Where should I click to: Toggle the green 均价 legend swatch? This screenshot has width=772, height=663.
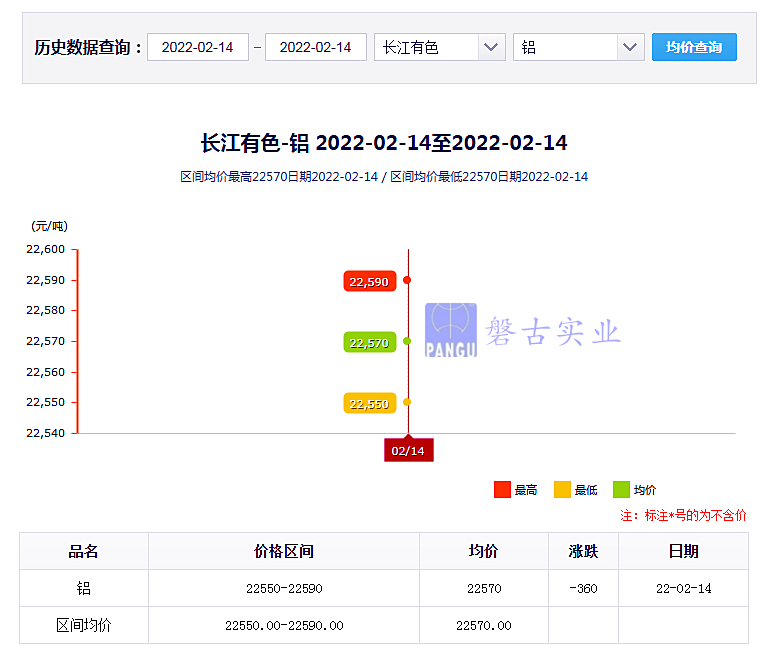pyautogui.click(x=621, y=490)
